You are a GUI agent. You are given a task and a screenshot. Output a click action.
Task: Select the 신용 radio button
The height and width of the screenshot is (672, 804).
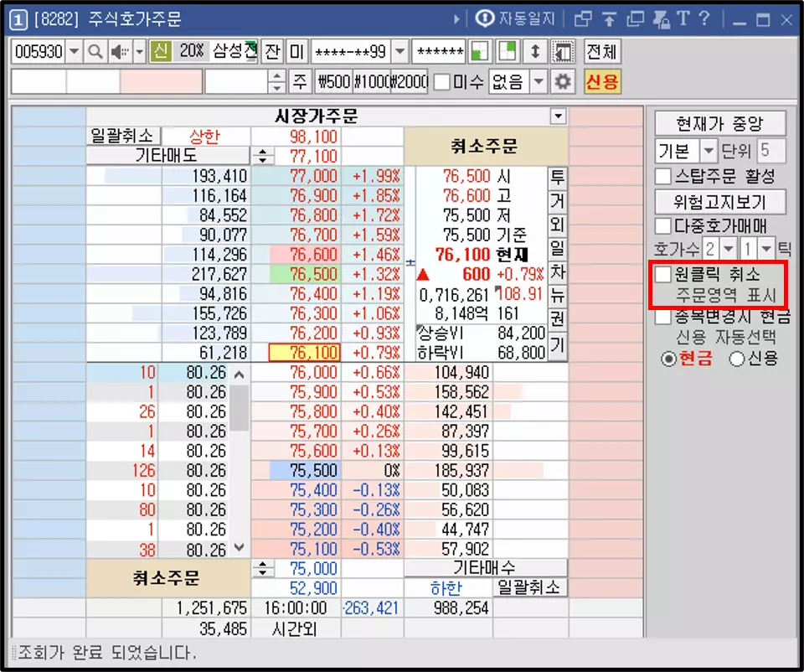pyautogui.click(x=736, y=359)
